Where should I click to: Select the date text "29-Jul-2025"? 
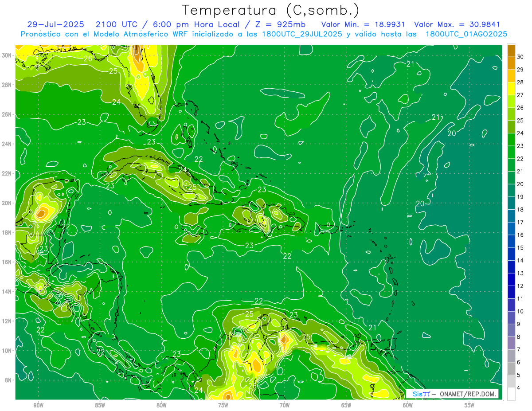[x=55, y=24]
